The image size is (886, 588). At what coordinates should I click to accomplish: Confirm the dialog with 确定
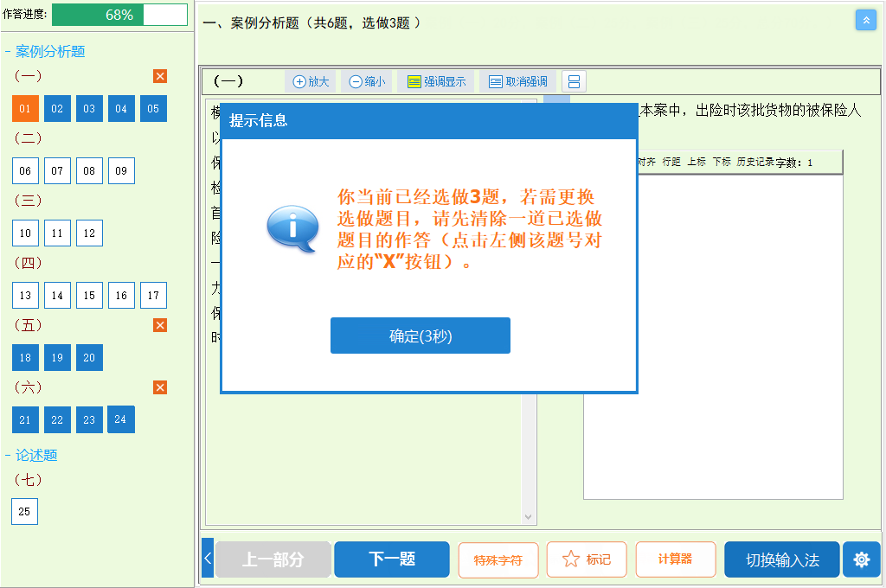(420, 336)
